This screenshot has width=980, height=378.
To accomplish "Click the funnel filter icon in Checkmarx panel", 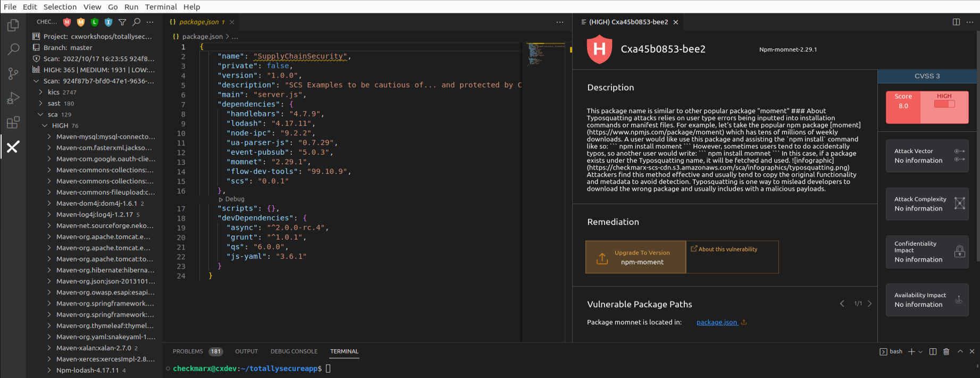I will [122, 22].
